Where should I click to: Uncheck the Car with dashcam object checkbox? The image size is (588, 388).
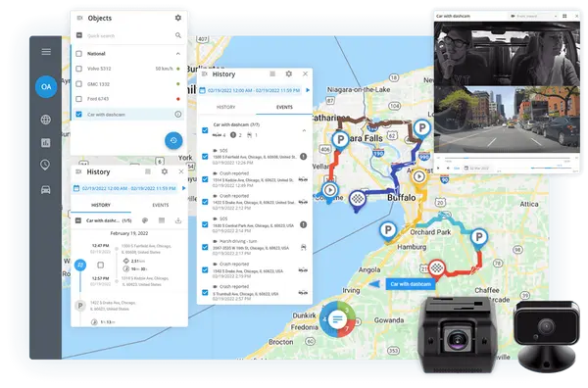point(78,114)
